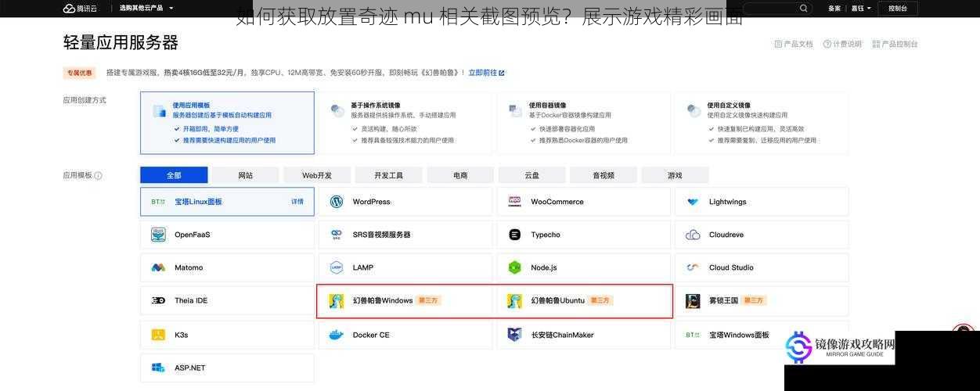This screenshot has height=391, width=980.
Task: Select the Cloudreve cloud icon
Action: tap(693, 235)
